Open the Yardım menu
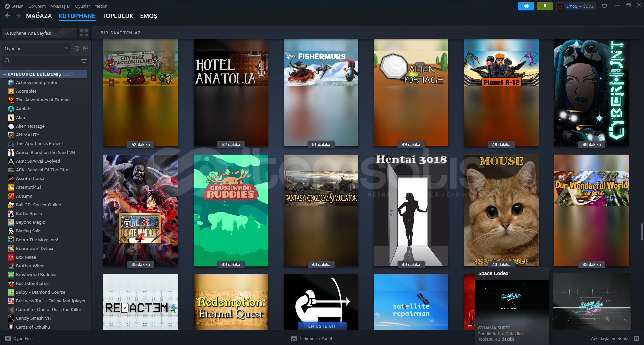The width and height of the screenshot is (644, 345). [101, 6]
